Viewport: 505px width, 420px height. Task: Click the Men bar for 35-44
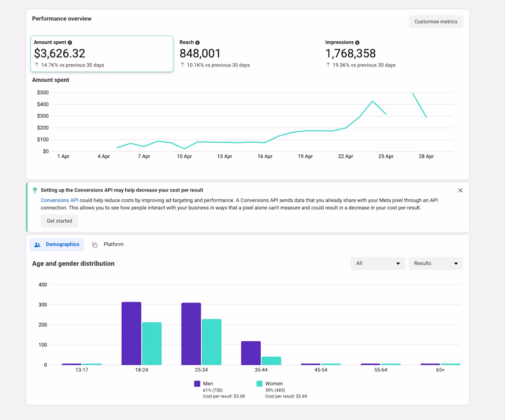pyautogui.click(x=251, y=353)
